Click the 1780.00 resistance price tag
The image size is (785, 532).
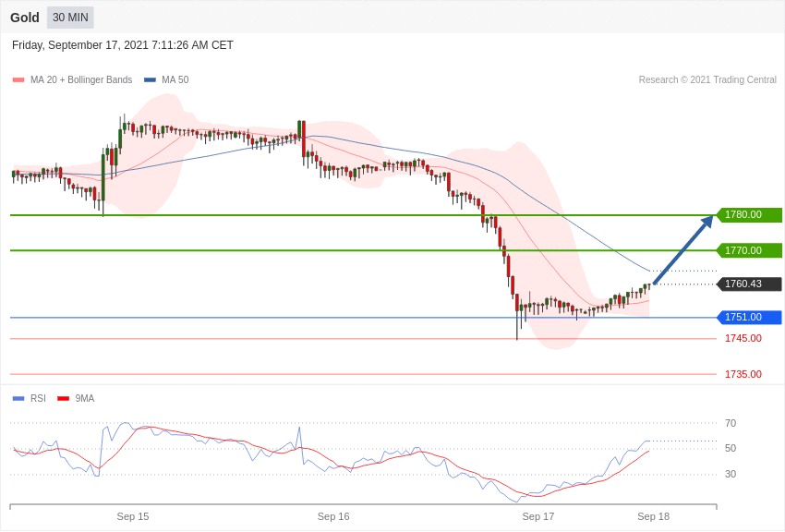click(750, 214)
